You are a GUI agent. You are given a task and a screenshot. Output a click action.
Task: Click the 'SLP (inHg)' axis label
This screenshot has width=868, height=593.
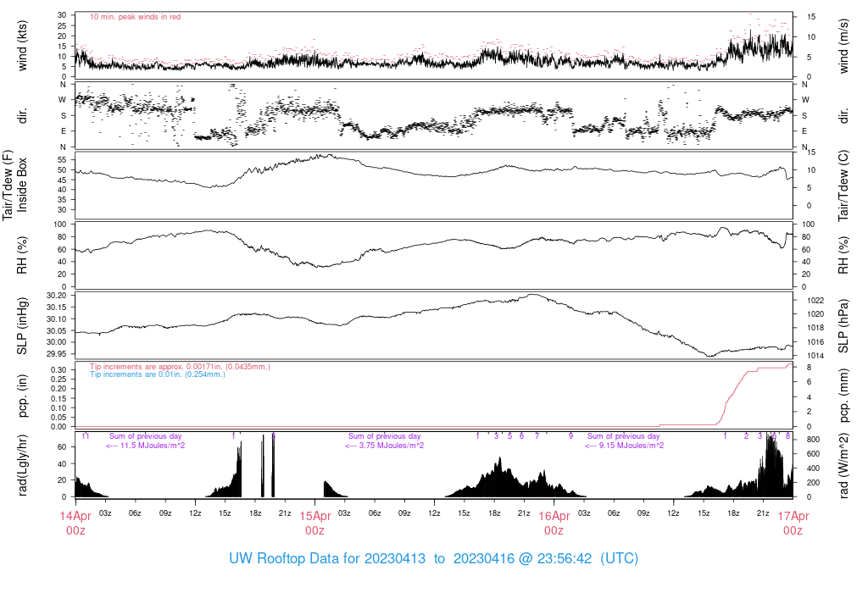pos(22,326)
